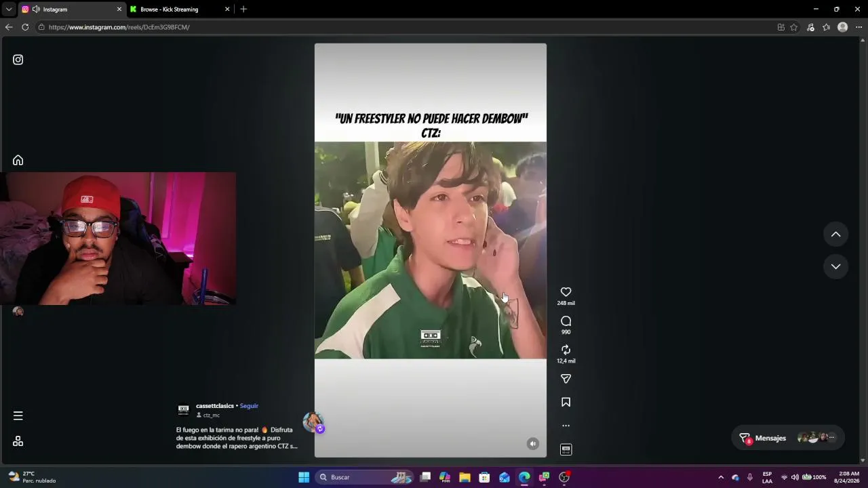
Task: Open the Instagram logo home link
Action: (x=18, y=60)
